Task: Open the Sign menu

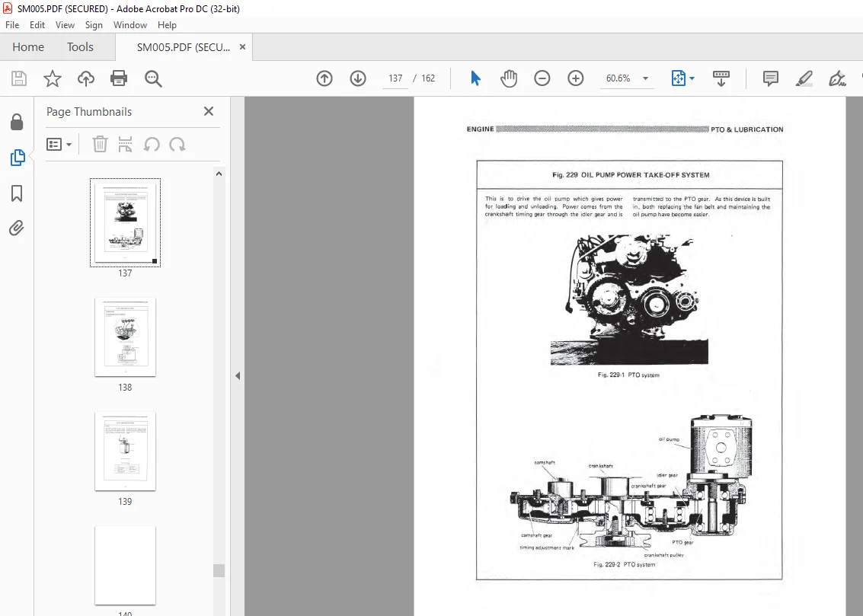Action: click(94, 25)
